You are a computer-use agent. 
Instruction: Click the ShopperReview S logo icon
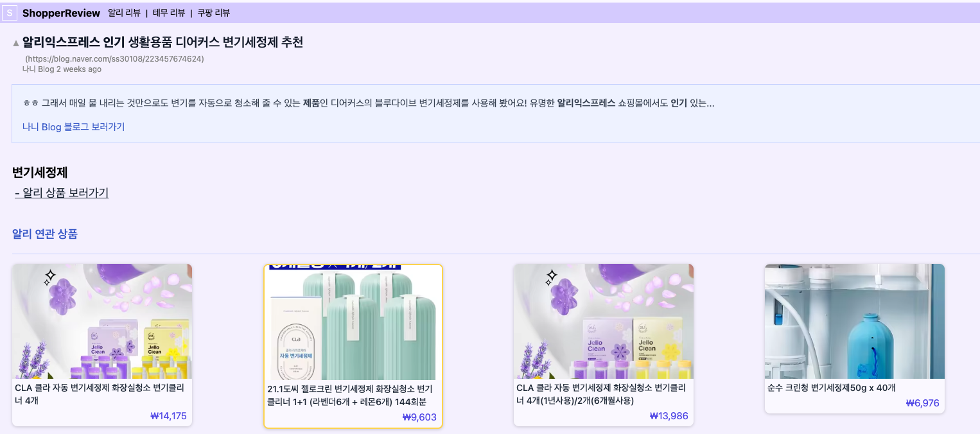(10, 13)
